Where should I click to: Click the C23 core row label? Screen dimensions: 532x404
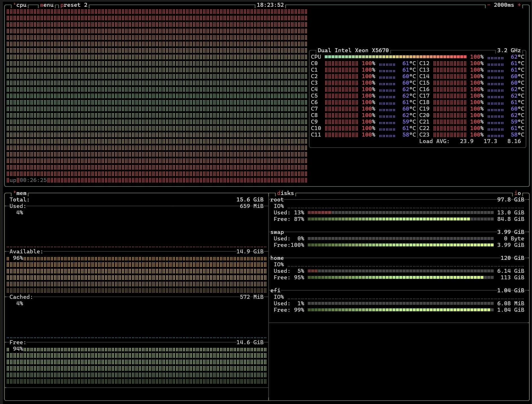424,135
